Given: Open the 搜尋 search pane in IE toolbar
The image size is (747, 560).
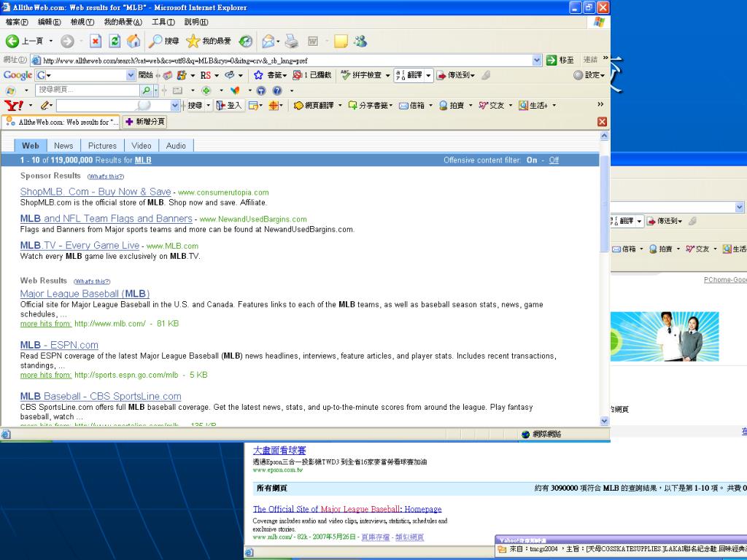Looking at the screenshot, I should pyautogui.click(x=163, y=42).
